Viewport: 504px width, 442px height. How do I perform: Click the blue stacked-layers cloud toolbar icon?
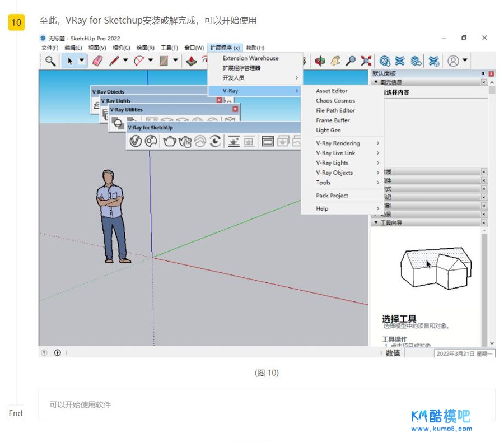(416, 61)
